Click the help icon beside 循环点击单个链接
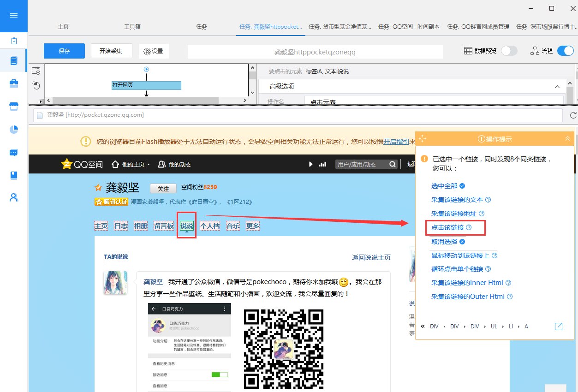The height and width of the screenshot is (392, 578). 488,269
